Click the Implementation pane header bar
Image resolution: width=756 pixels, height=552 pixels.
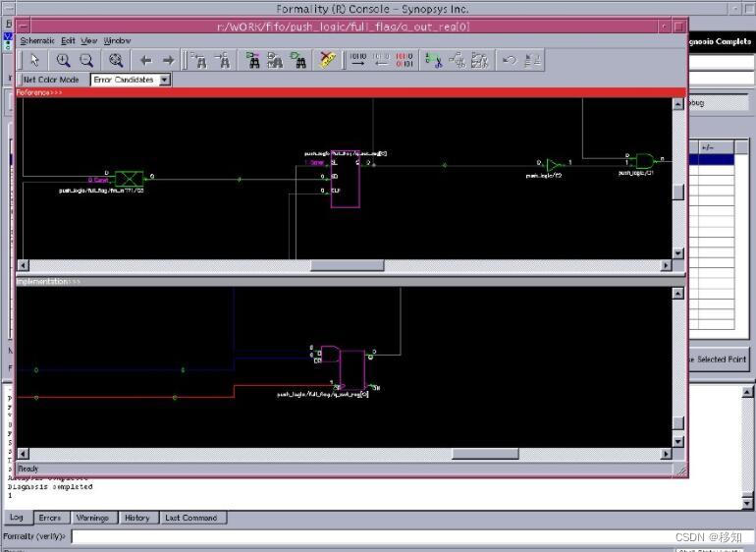(x=351, y=281)
